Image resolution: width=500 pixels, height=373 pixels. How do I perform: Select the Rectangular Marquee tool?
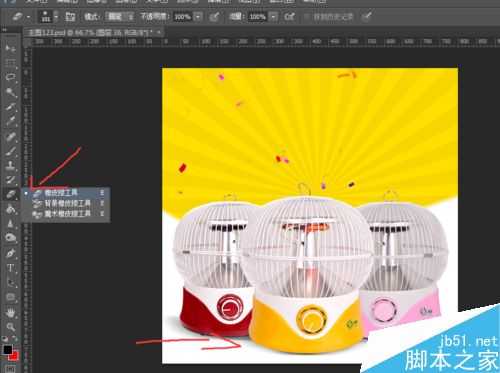(11, 63)
